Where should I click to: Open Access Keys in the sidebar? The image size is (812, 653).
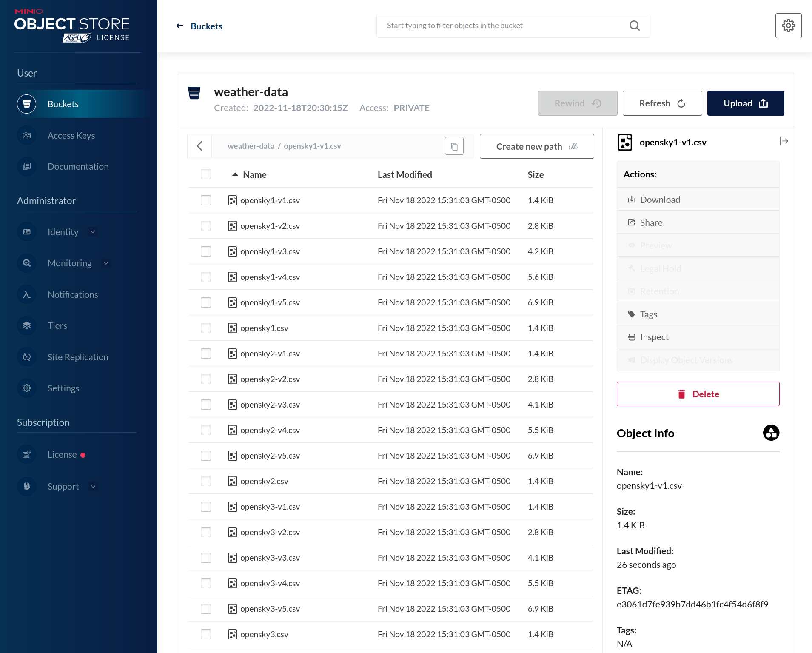coord(71,136)
